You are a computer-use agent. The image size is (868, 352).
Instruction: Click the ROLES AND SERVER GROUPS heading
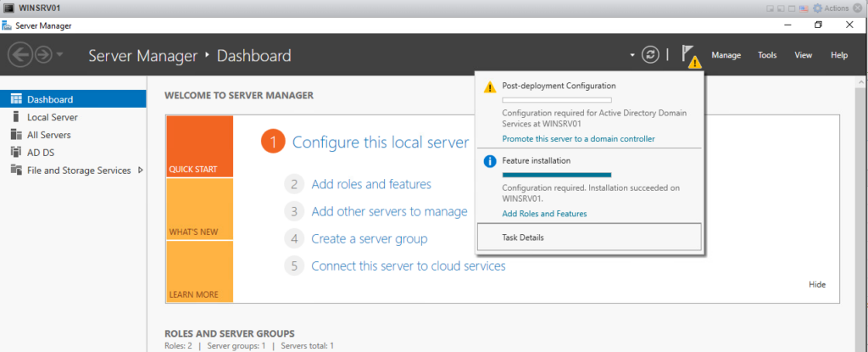click(x=230, y=333)
